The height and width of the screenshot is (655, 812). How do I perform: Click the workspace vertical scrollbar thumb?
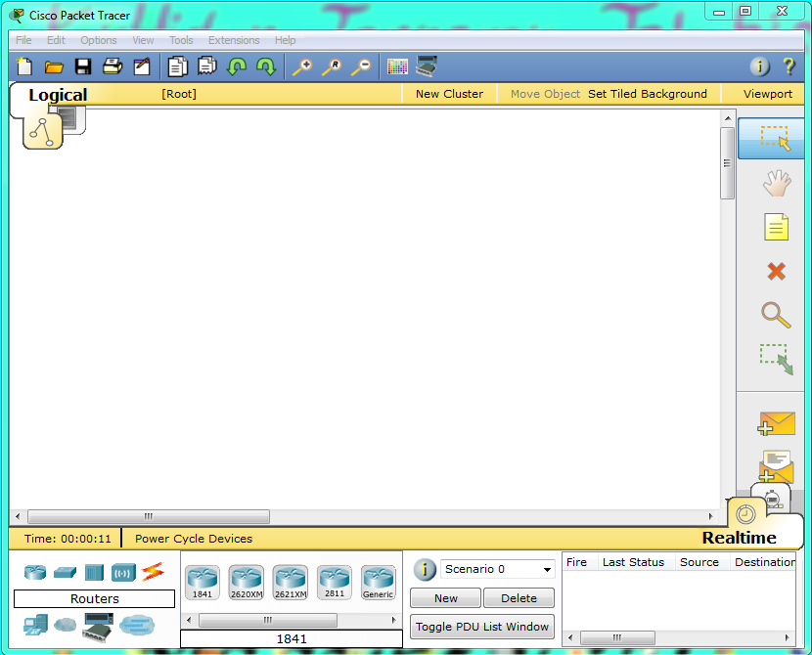pos(727,163)
